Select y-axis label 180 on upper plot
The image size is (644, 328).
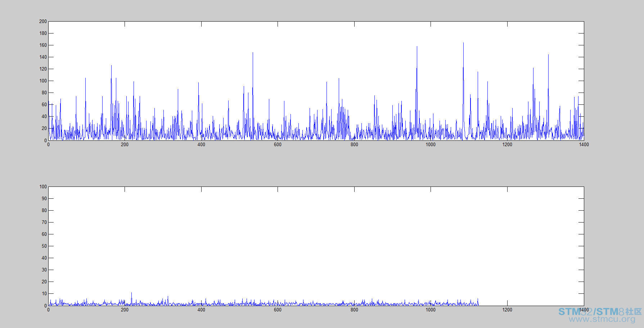(x=43, y=33)
